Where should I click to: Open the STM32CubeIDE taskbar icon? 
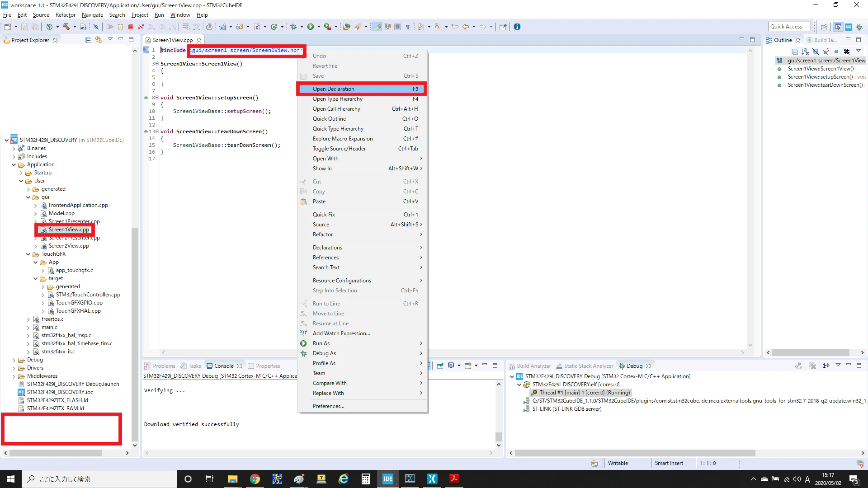click(x=388, y=479)
